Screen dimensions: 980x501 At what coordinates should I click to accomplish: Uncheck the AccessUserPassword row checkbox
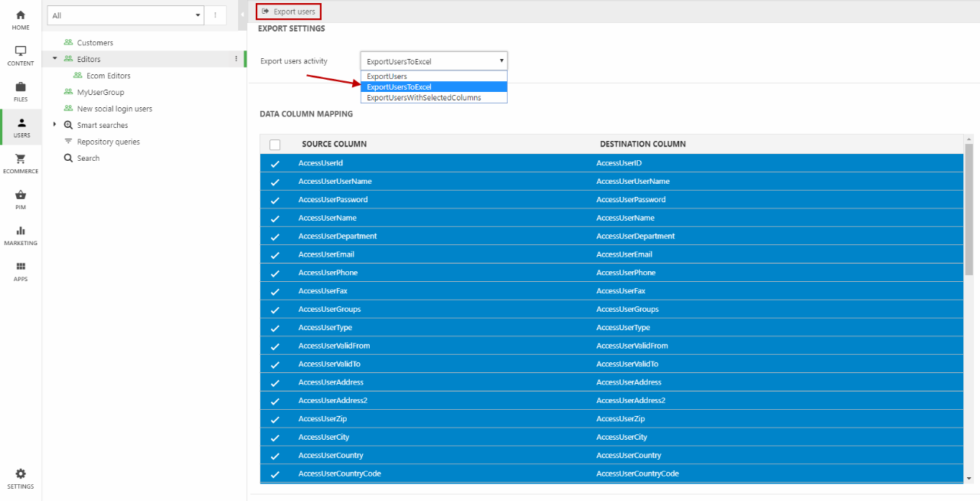[x=275, y=200]
